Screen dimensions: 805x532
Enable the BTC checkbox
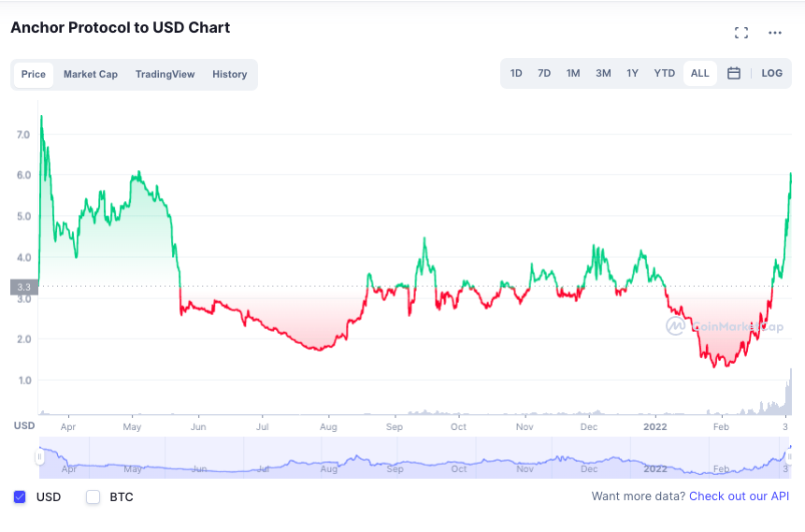[x=93, y=496]
